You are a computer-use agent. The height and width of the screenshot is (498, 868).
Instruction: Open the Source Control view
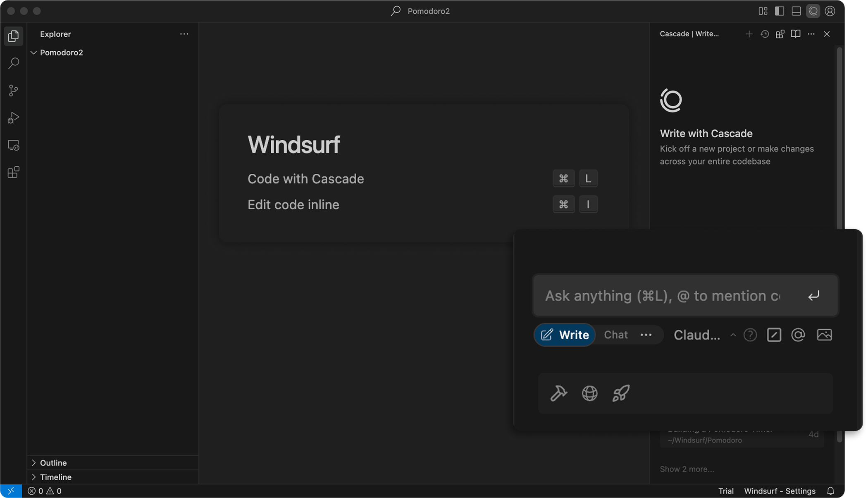click(x=13, y=91)
